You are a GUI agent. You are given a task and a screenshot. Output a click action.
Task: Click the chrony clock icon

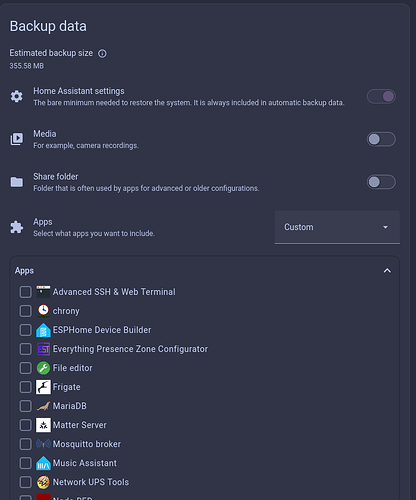(x=43, y=311)
